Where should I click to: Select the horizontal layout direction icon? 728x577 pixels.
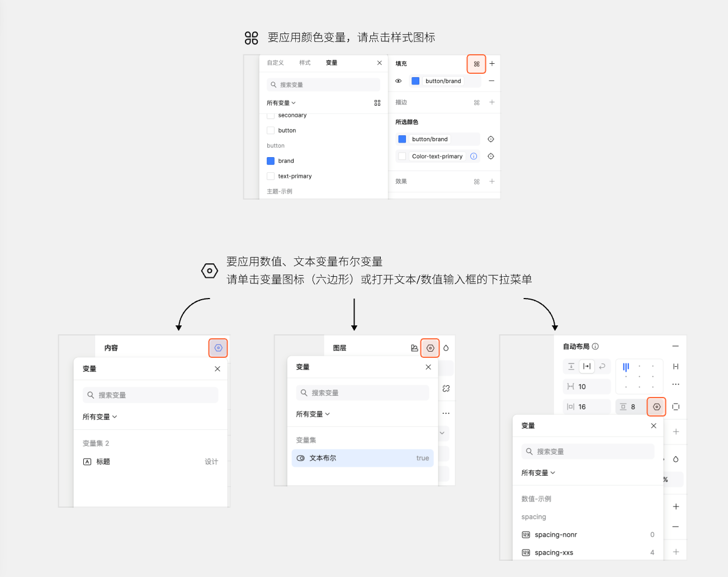point(587,367)
